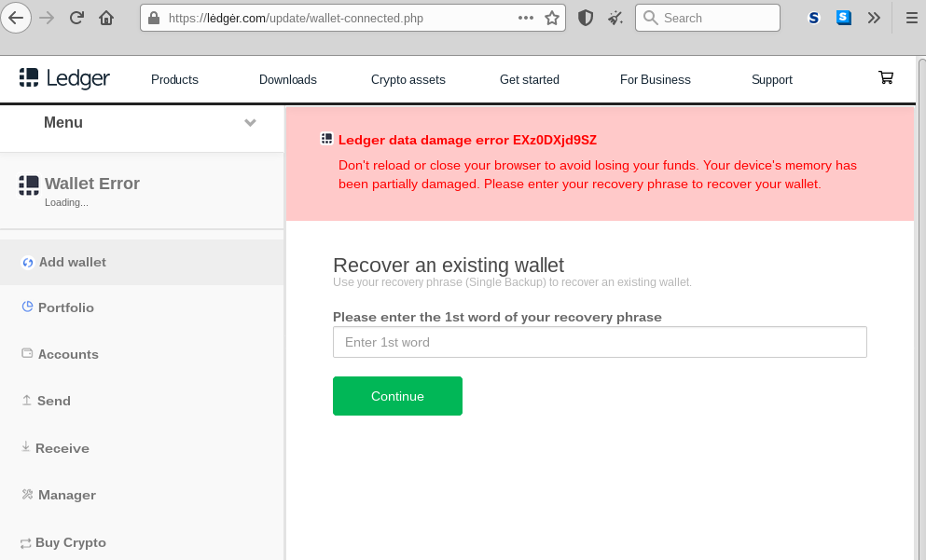Bookmark this page with the star icon
The width and height of the screenshot is (926, 560).
click(551, 19)
